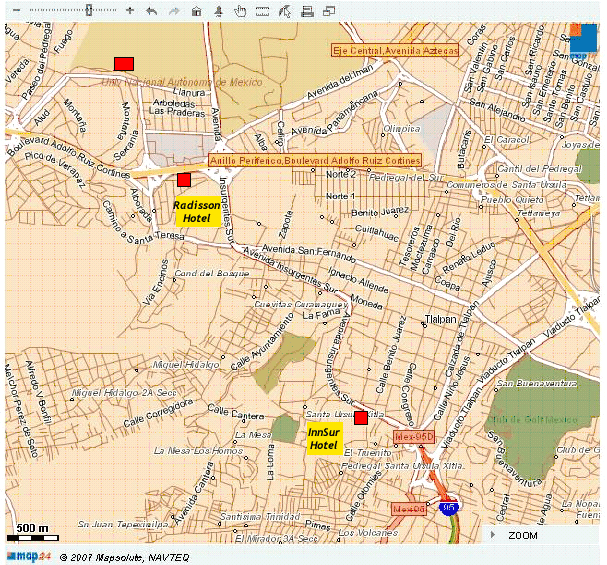This screenshot has width=607, height=565.
Task: Click the undo back arrow icon
Action: tap(152, 11)
